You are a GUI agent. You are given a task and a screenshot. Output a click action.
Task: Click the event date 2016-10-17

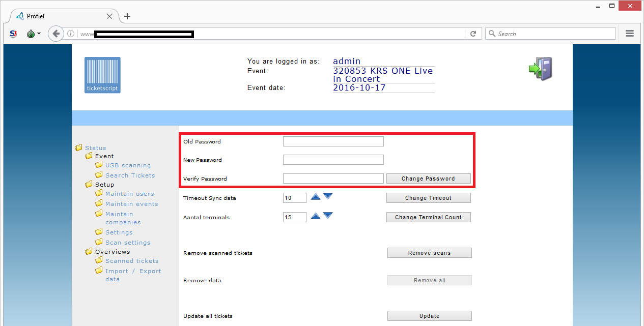click(x=359, y=87)
